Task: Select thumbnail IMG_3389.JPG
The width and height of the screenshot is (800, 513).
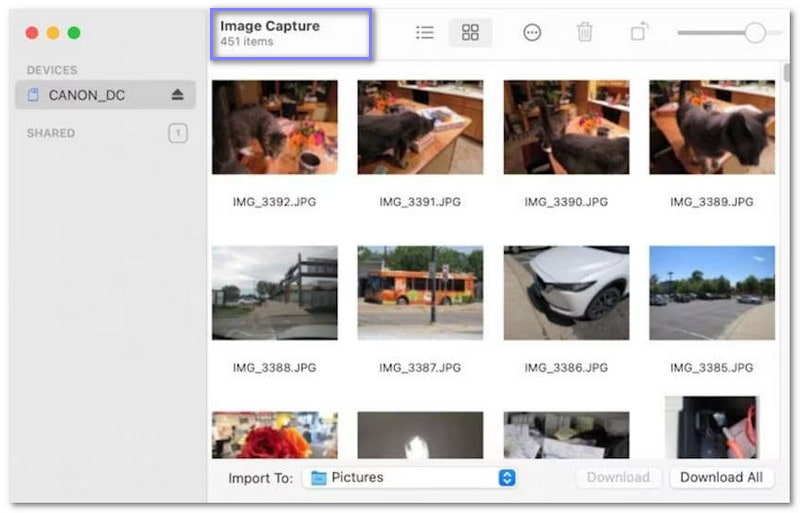Action: click(x=712, y=127)
